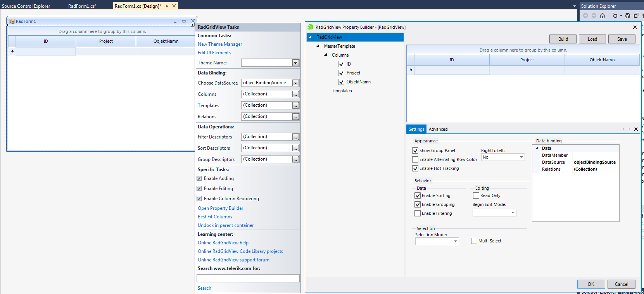Click Back arrow in Solution Explorer toolbar
This screenshot has width=644, height=294.
click(x=585, y=16)
